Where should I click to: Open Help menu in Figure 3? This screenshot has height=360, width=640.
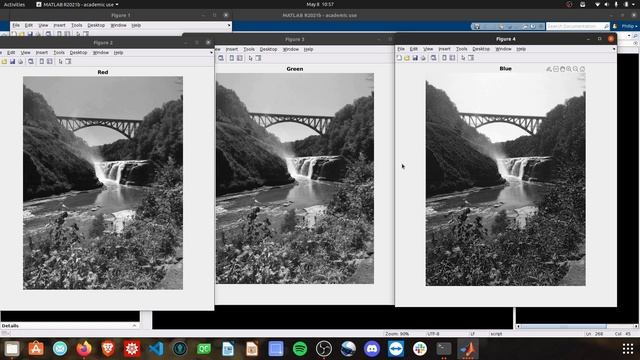click(x=308, y=49)
